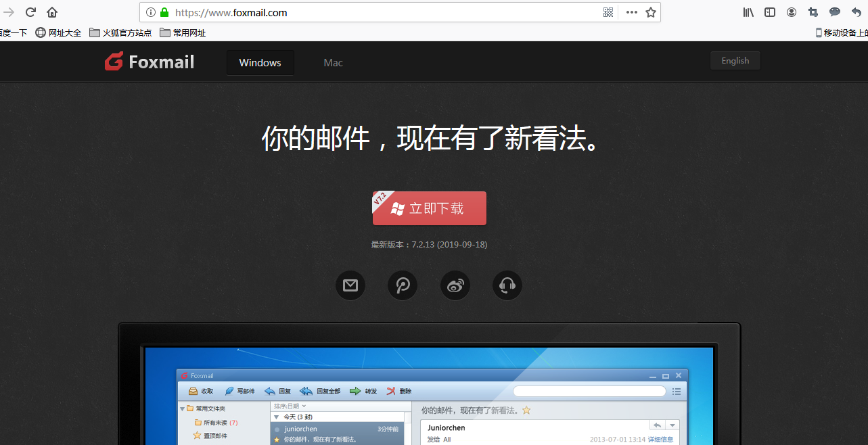This screenshot has width=868, height=445.
Task: Click 转发 forward icon in Foxmail preview
Action: coord(363,391)
